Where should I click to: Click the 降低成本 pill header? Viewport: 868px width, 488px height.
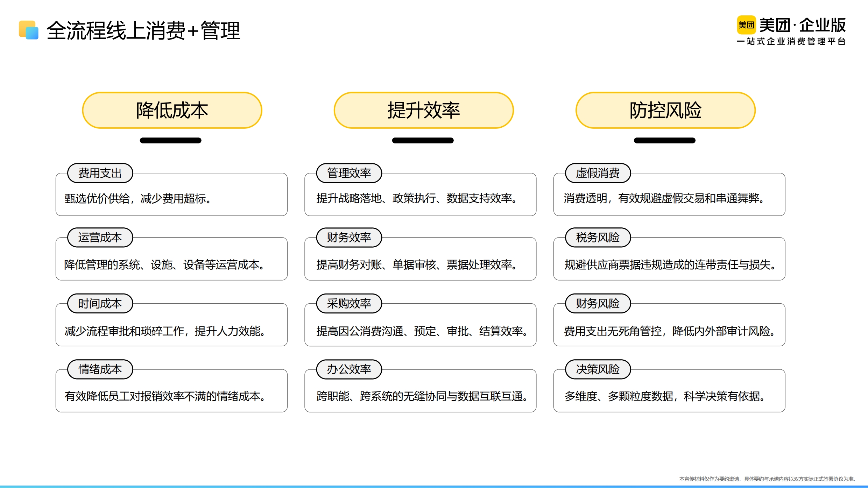172,110
